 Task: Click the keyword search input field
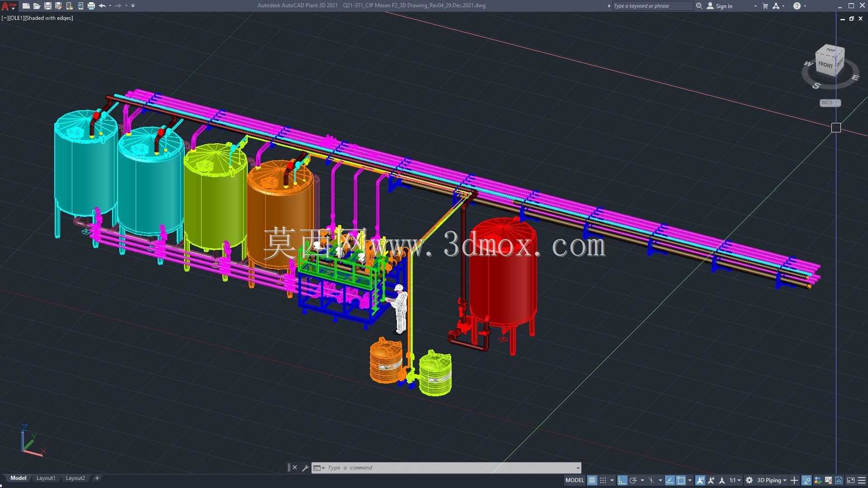(x=652, y=6)
